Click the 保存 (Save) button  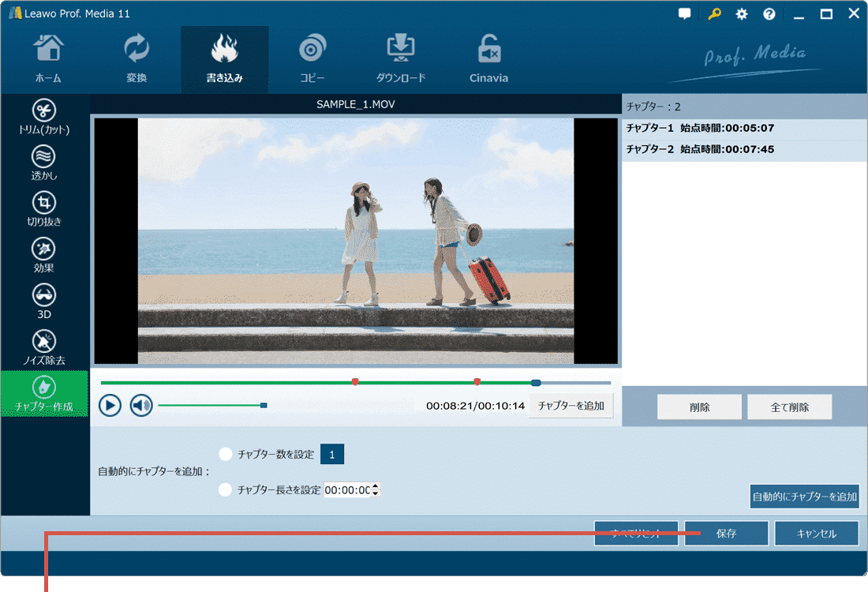(x=726, y=534)
